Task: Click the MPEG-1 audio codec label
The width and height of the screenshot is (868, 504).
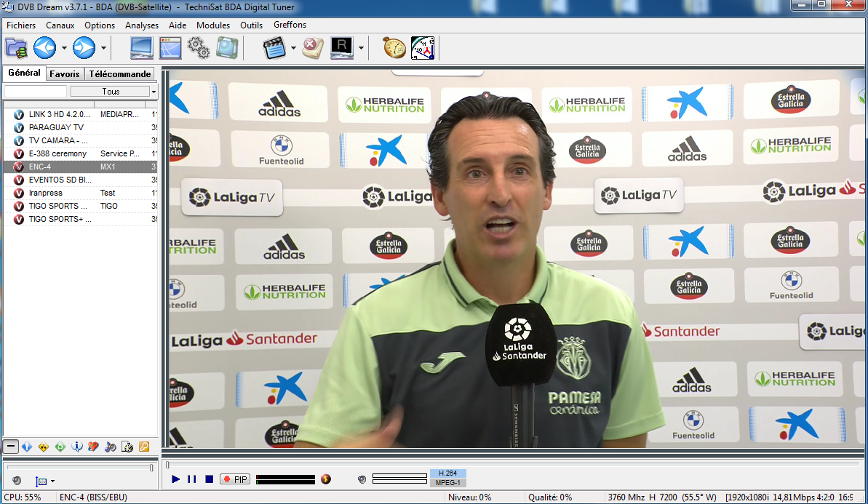Action: (x=448, y=482)
